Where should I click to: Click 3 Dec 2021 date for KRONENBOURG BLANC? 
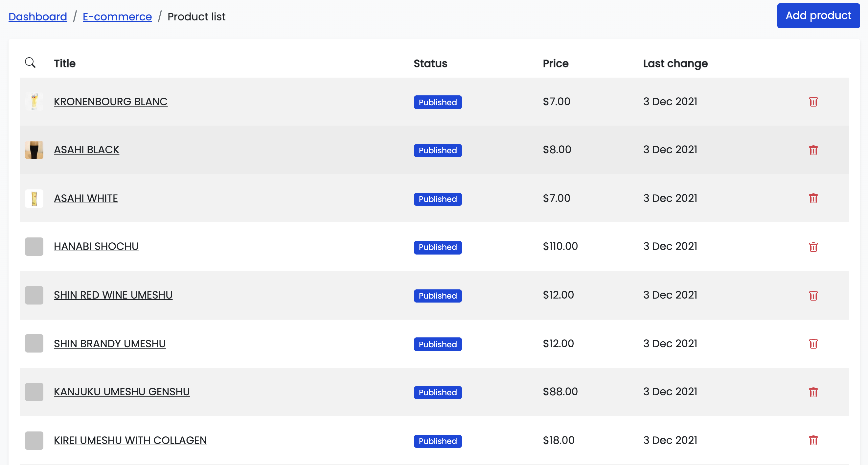point(670,102)
